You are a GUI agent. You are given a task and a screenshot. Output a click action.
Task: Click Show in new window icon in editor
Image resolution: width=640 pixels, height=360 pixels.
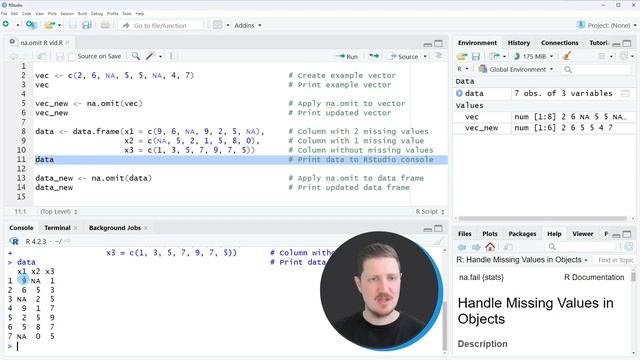coord(42,56)
